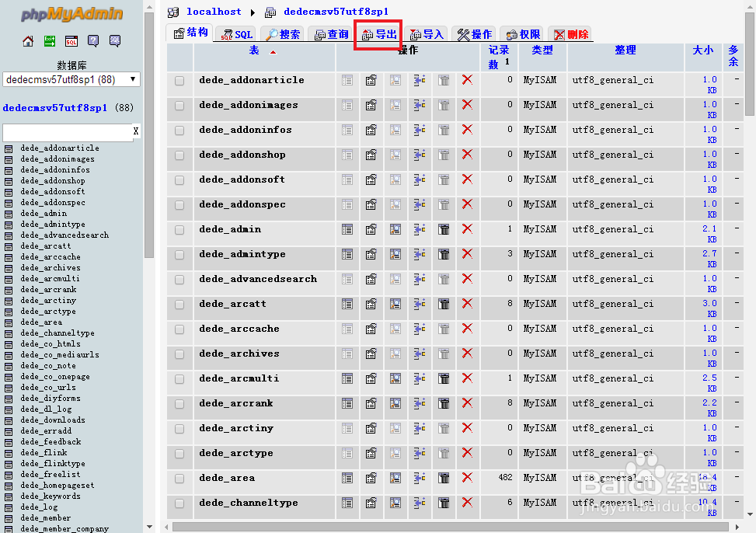Screen dimensions: 756x533
Task: Drop dede_archives table red X
Action: tap(467, 353)
